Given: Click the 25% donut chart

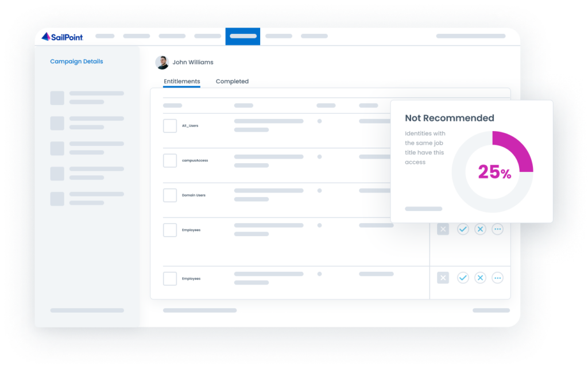Looking at the screenshot, I should 492,172.
